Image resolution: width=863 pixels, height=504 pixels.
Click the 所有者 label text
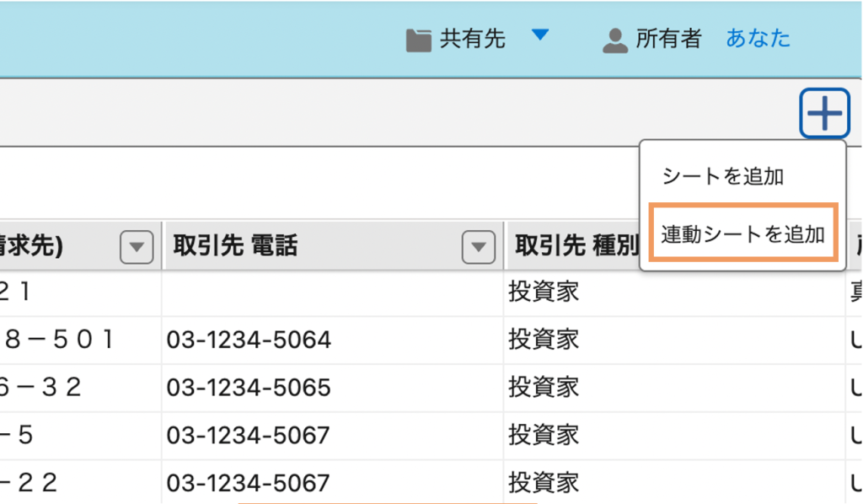(x=667, y=40)
